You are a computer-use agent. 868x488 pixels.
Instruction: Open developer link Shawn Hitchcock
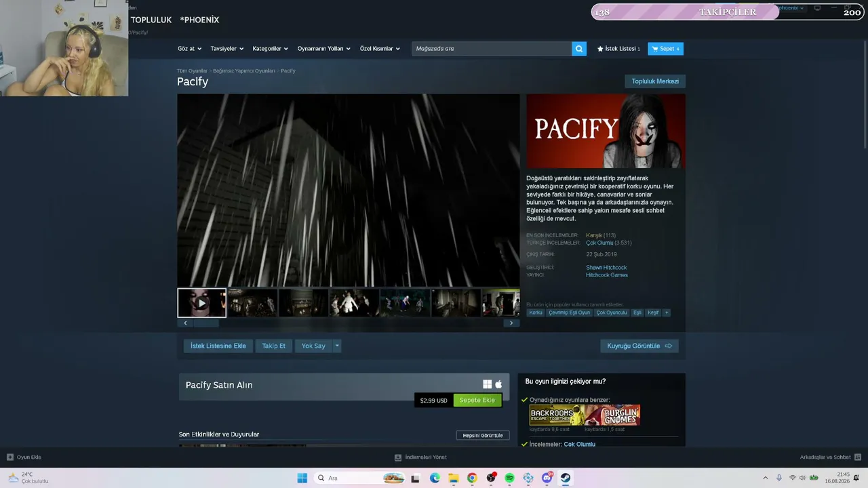click(x=606, y=268)
